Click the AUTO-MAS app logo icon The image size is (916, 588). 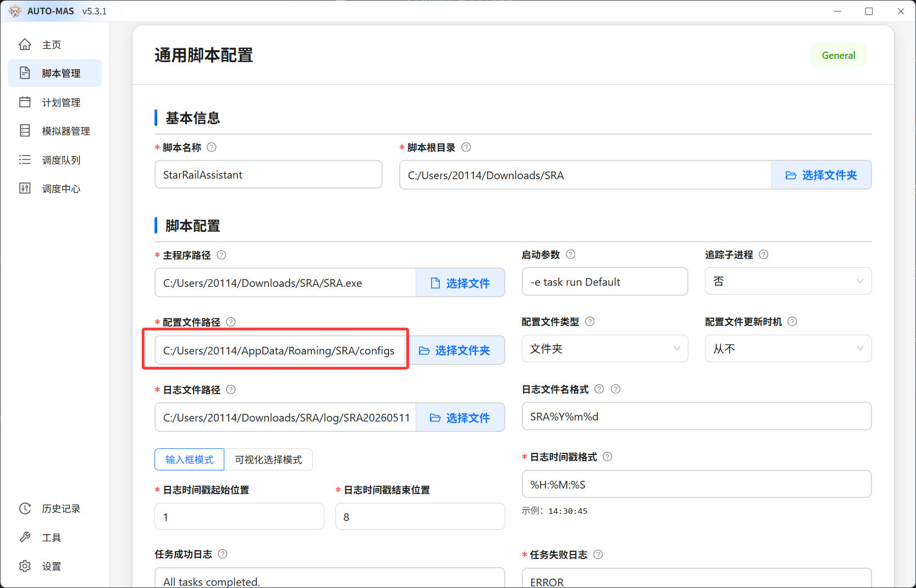15,11
